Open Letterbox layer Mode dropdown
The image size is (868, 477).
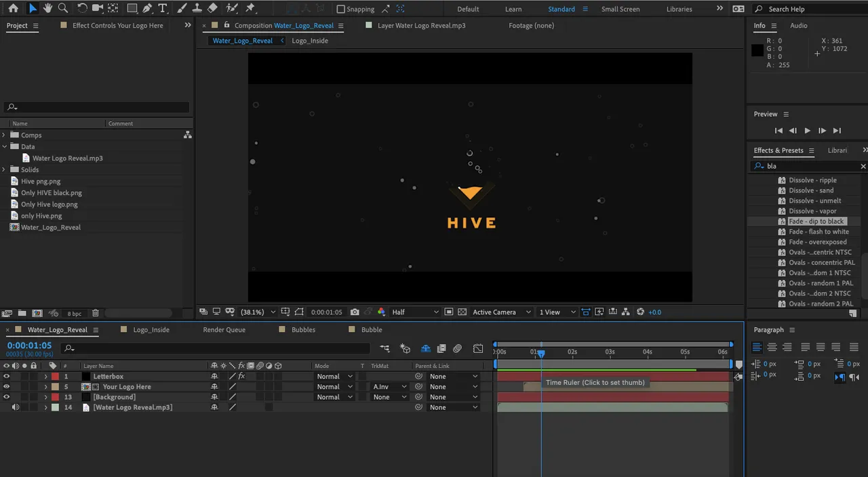[334, 377]
